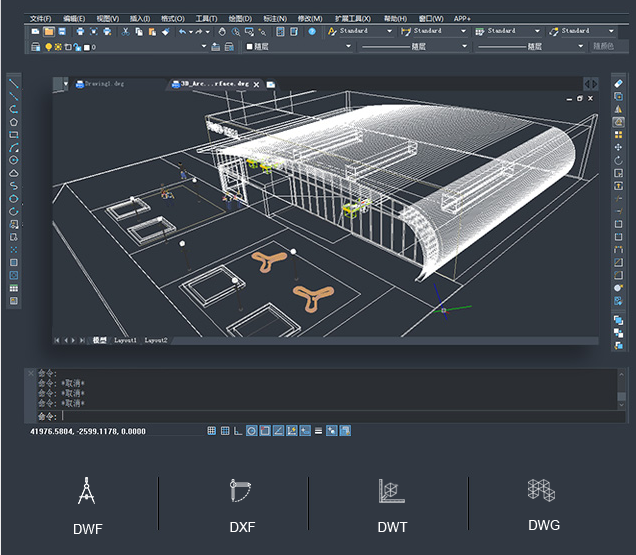Open the 文件(F) menu

40,18
